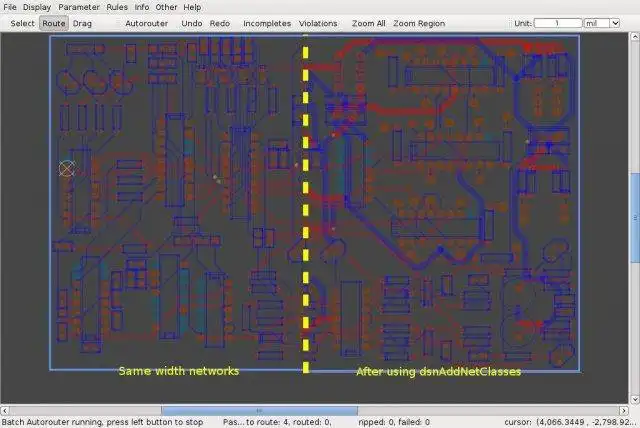Image resolution: width=640 pixels, height=428 pixels.
Task: Click Zoom Region button
Action: coord(419,23)
